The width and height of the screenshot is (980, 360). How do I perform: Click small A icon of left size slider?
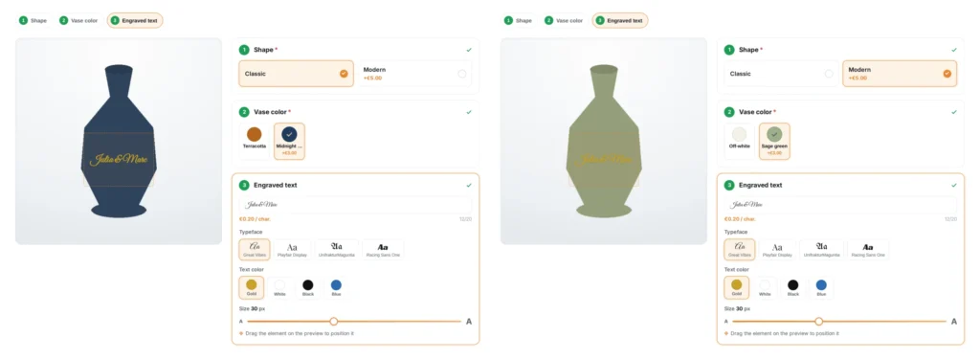[x=241, y=322]
